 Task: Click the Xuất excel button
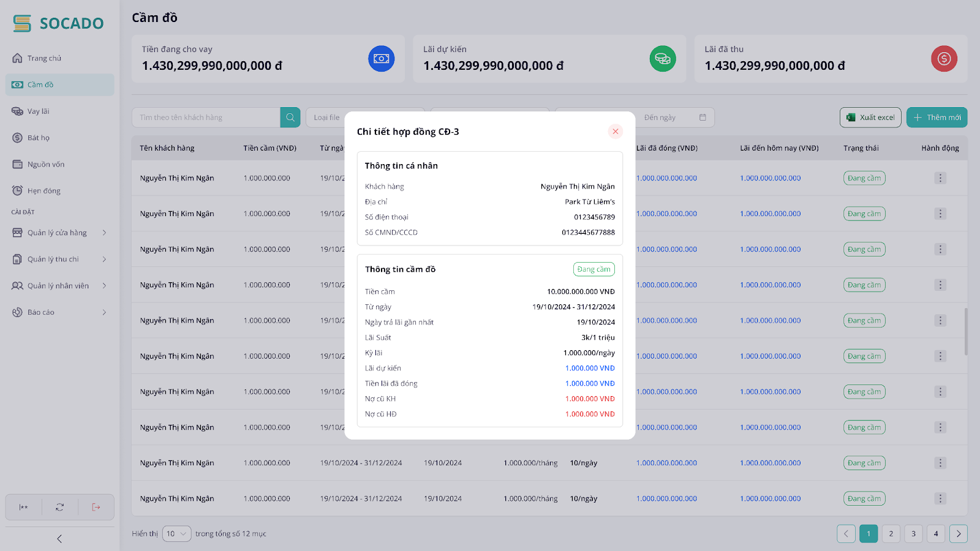870,118
